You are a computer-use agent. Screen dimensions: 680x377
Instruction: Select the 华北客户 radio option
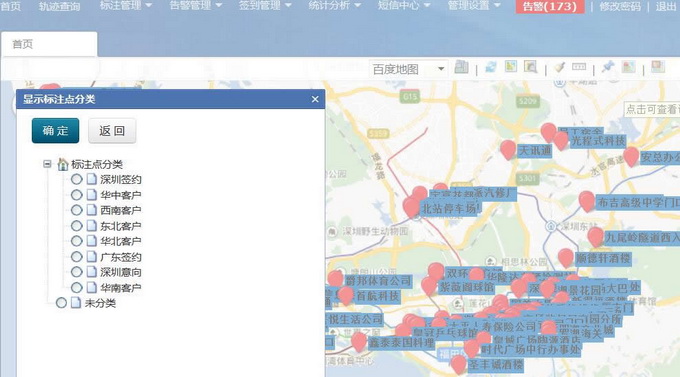[x=76, y=241]
